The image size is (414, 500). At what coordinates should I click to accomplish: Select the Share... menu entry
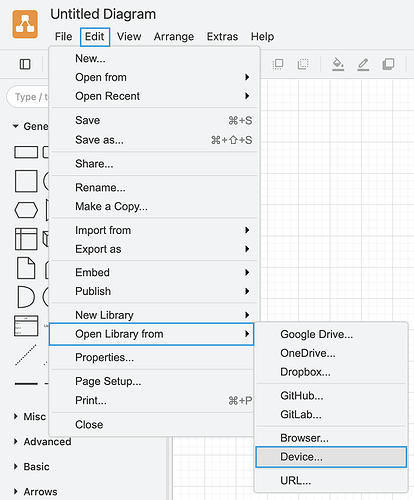pos(154,164)
